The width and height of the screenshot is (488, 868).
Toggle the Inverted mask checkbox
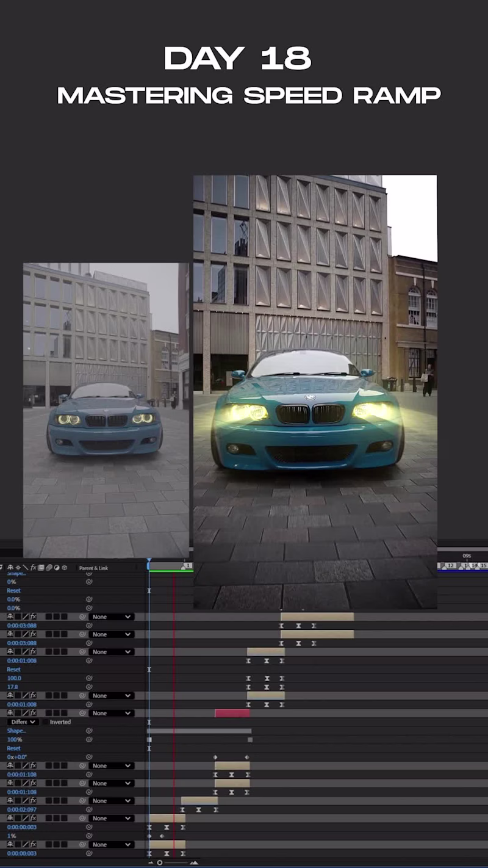coord(45,722)
